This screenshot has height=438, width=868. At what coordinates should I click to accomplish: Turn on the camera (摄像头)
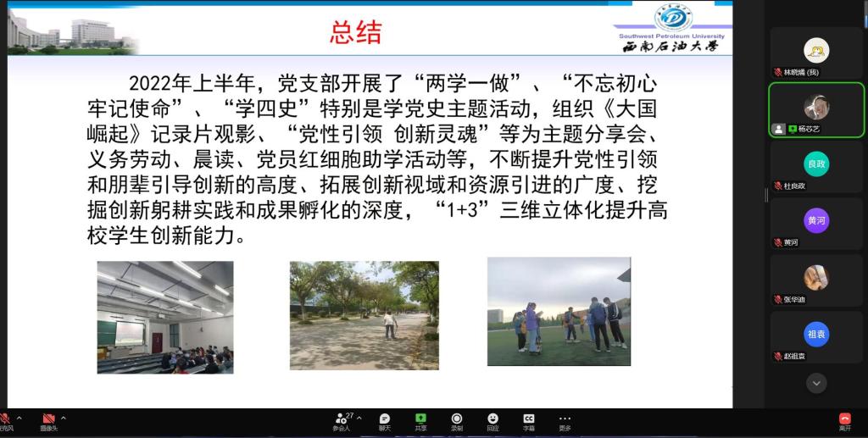click(x=48, y=419)
